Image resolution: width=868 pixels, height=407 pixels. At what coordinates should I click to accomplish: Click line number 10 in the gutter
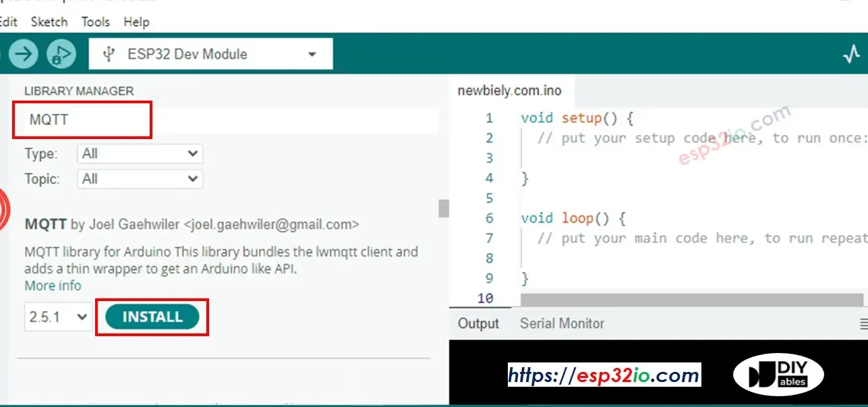coord(486,298)
